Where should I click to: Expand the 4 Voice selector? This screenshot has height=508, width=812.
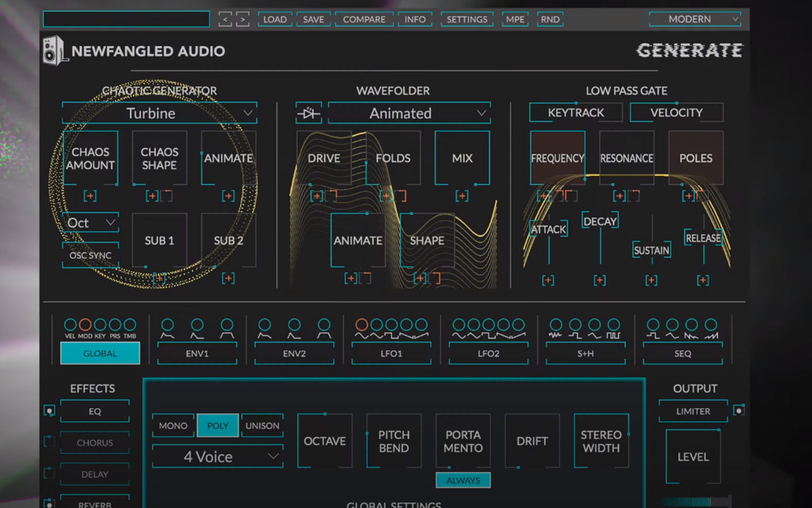point(217,456)
